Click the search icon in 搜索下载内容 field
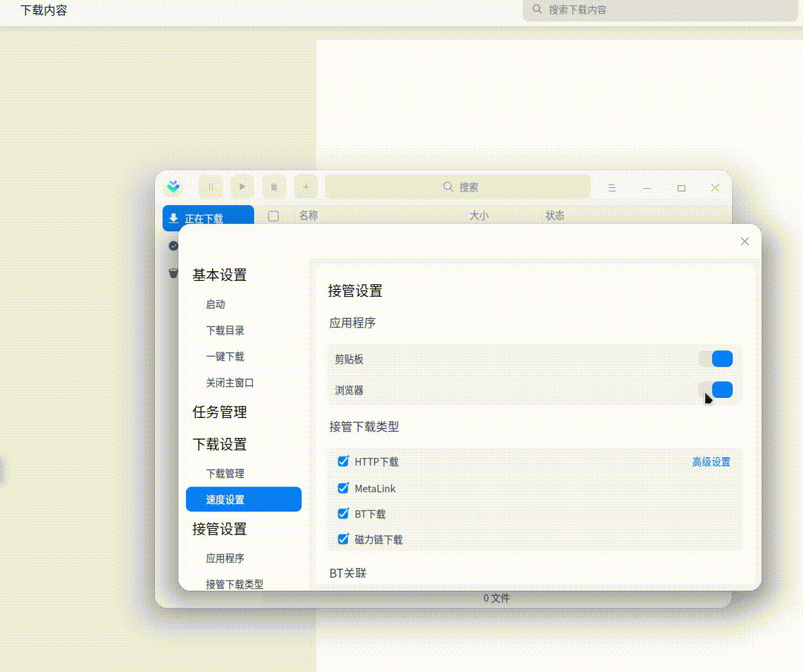 536,9
